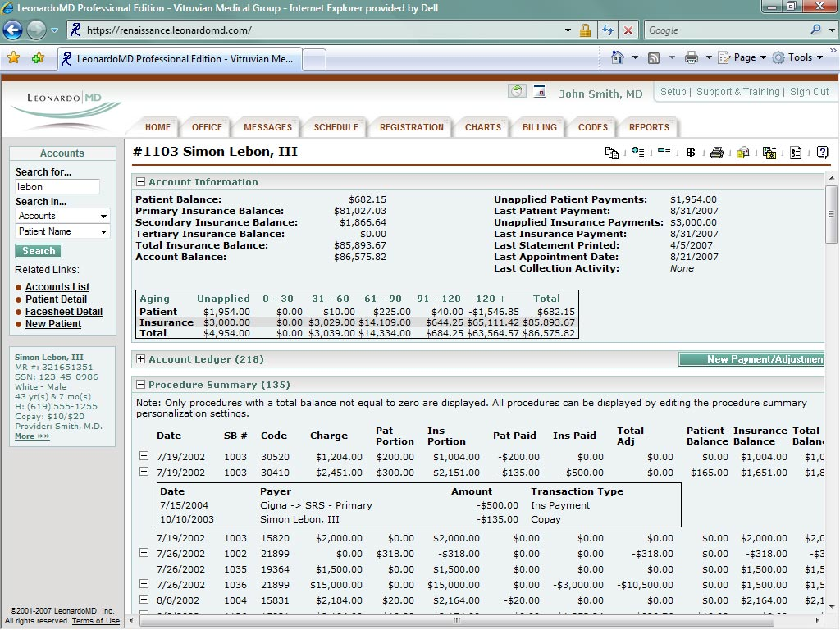Click the clock history icon near John Smith

coord(517,92)
